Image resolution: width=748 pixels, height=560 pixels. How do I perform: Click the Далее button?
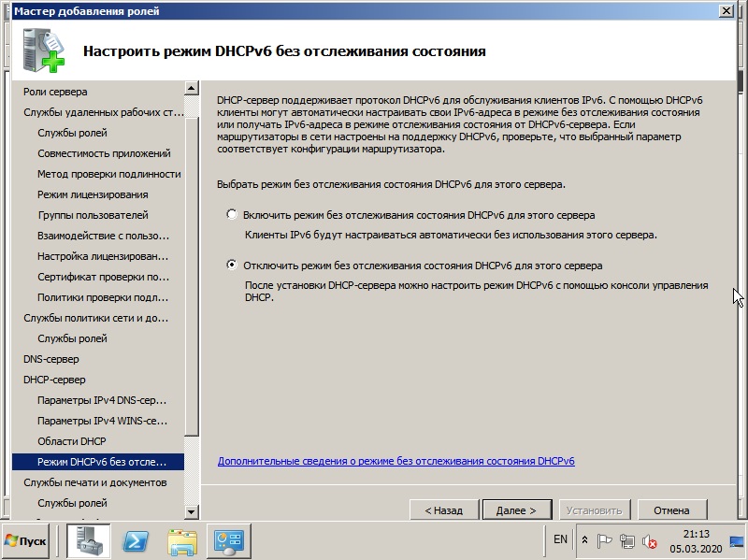pyautogui.click(x=517, y=510)
